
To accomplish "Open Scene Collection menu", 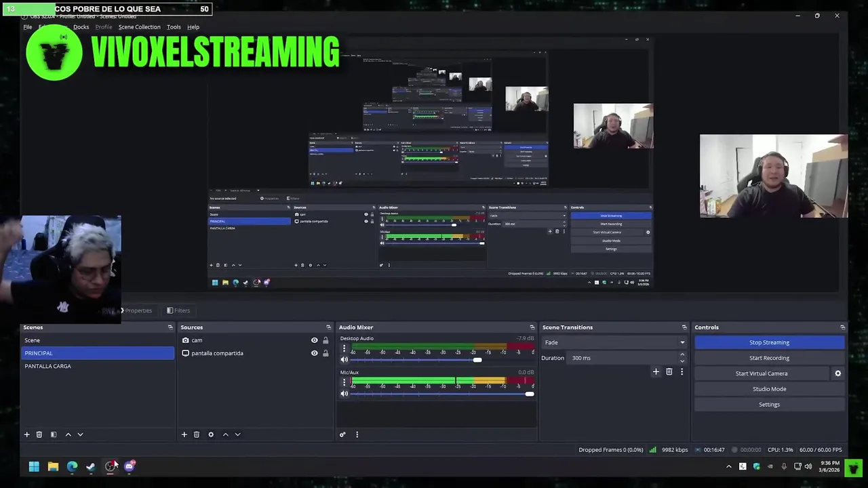I will pos(139,27).
